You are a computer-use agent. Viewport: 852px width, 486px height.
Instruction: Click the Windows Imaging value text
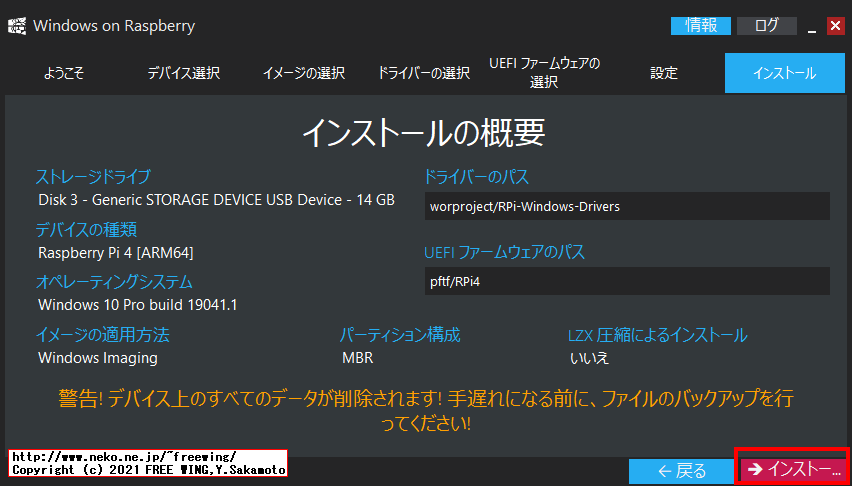pyautogui.click(x=98, y=358)
